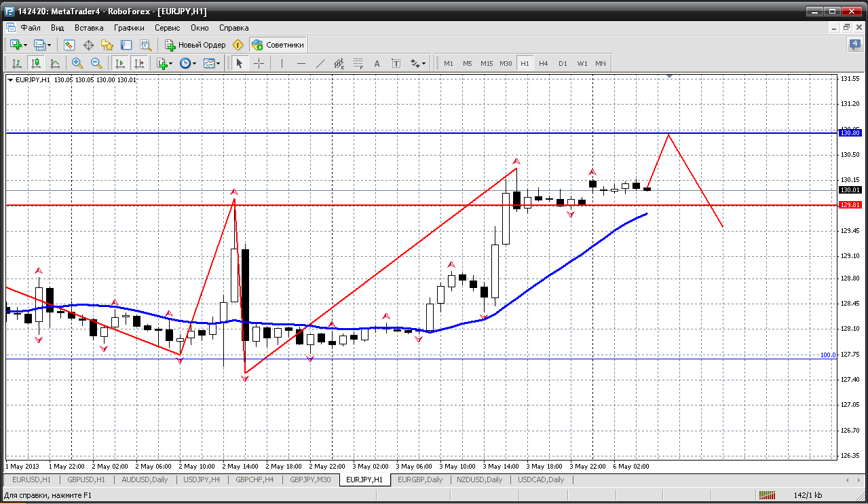The height and width of the screenshot is (504, 868).
Task: Open the Market Watch window icon
Action: pyautogui.click(x=69, y=45)
